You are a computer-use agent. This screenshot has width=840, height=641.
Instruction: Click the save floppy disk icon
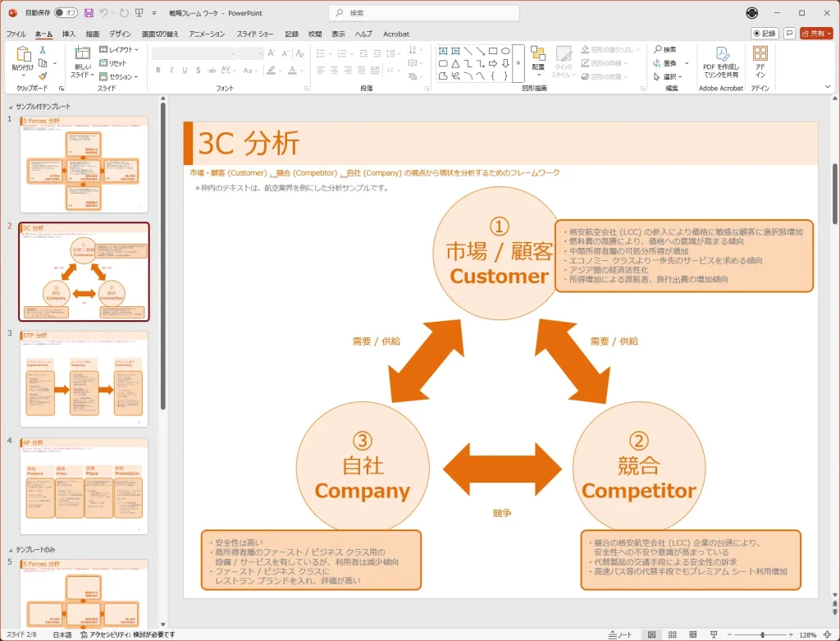pyautogui.click(x=89, y=13)
